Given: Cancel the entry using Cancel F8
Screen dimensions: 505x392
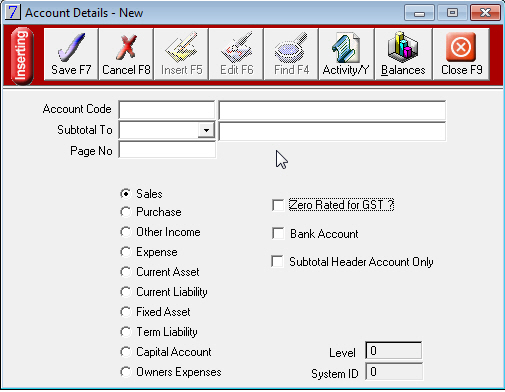Looking at the screenshot, I should click(126, 54).
